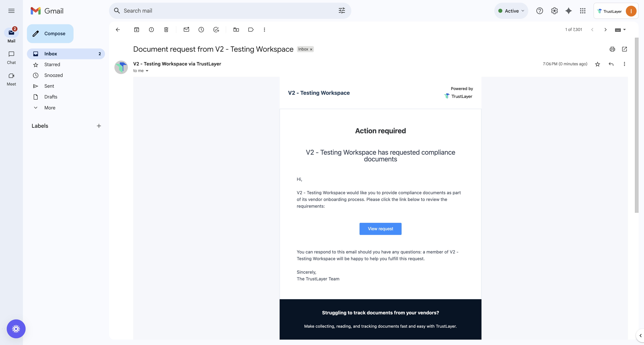Viewport: 644px width, 345px height.
Task: Click the Compose button
Action: pyautogui.click(x=50, y=33)
